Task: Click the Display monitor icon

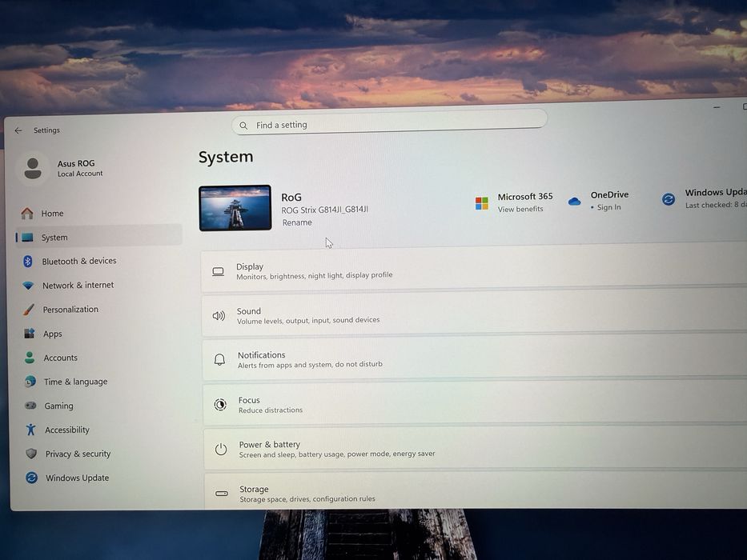Action: [x=219, y=271]
